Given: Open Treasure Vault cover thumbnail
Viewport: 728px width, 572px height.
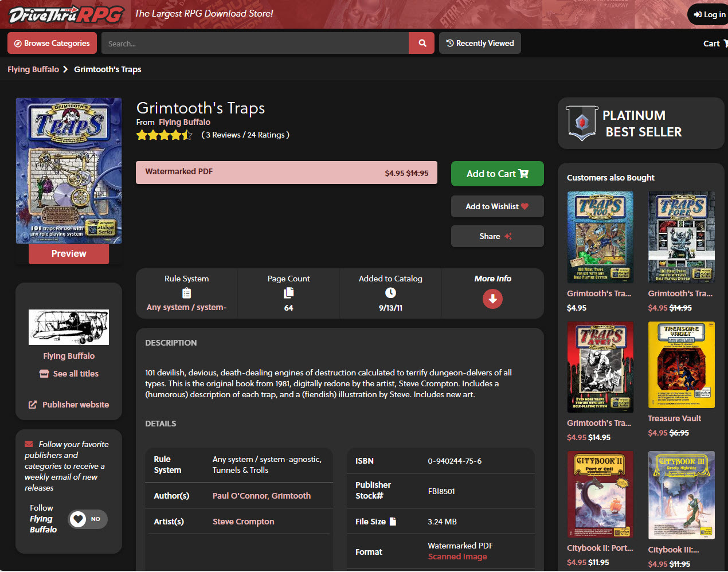Looking at the screenshot, I should pos(682,365).
